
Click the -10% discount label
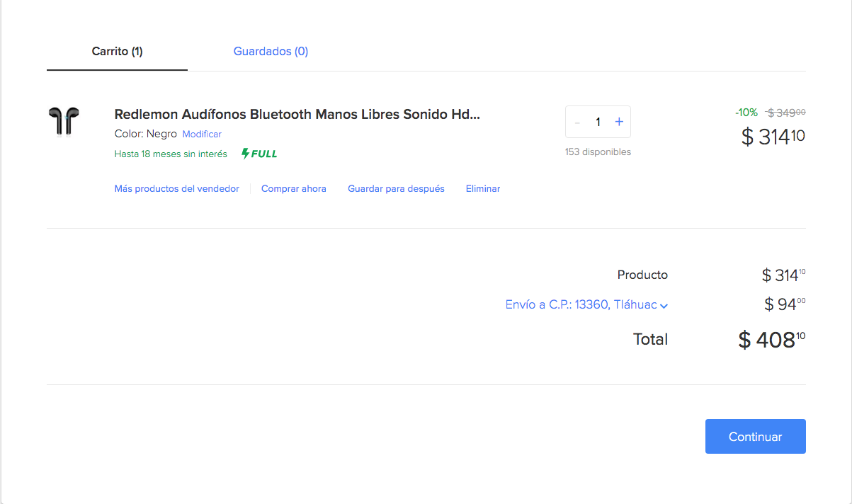(x=746, y=113)
